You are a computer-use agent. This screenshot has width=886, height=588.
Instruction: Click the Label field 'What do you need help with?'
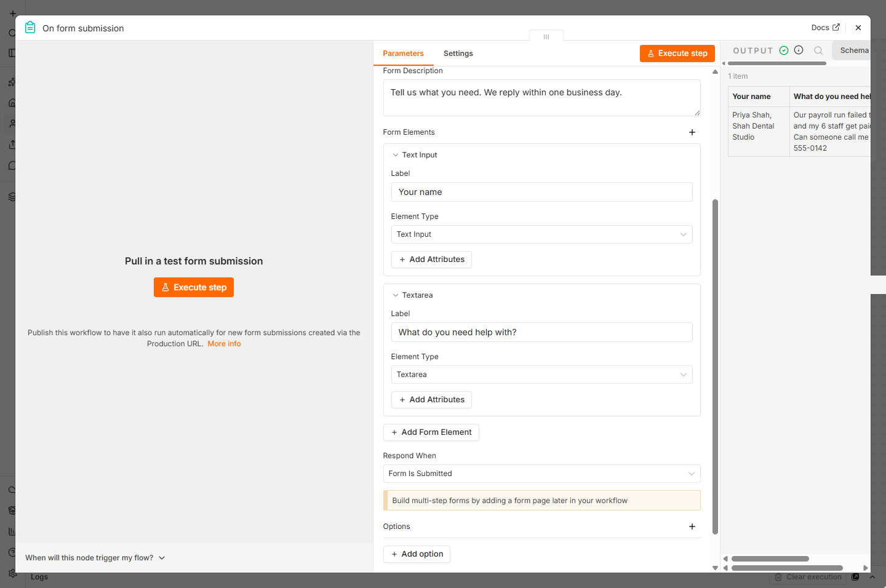coord(541,332)
